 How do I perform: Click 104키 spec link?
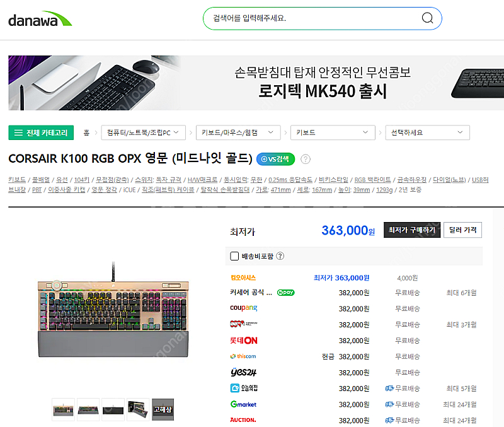click(x=82, y=180)
